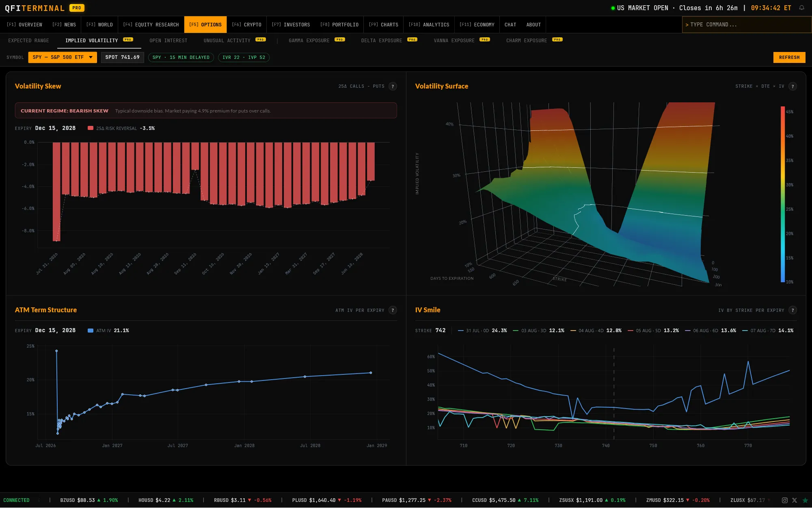This screenshot has width=812, height=508.
Task: Click blue ATM IV legend swatch
Action: click(x=91, y=331)
